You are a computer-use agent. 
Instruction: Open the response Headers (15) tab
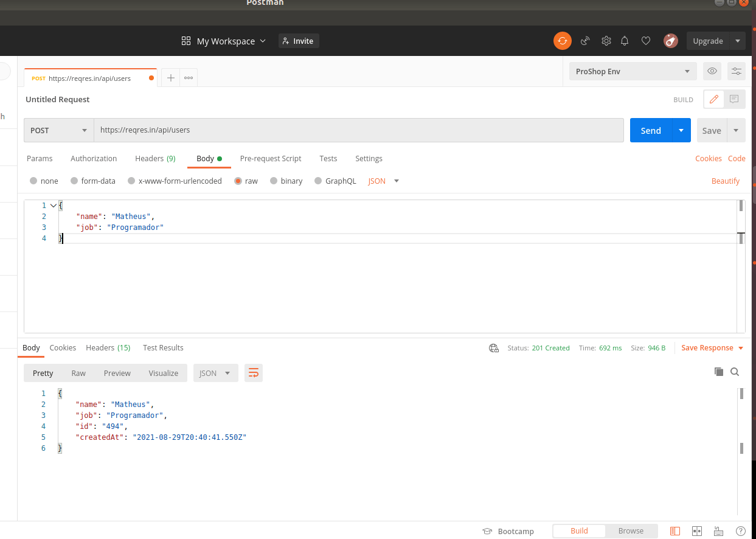point(108,348)
